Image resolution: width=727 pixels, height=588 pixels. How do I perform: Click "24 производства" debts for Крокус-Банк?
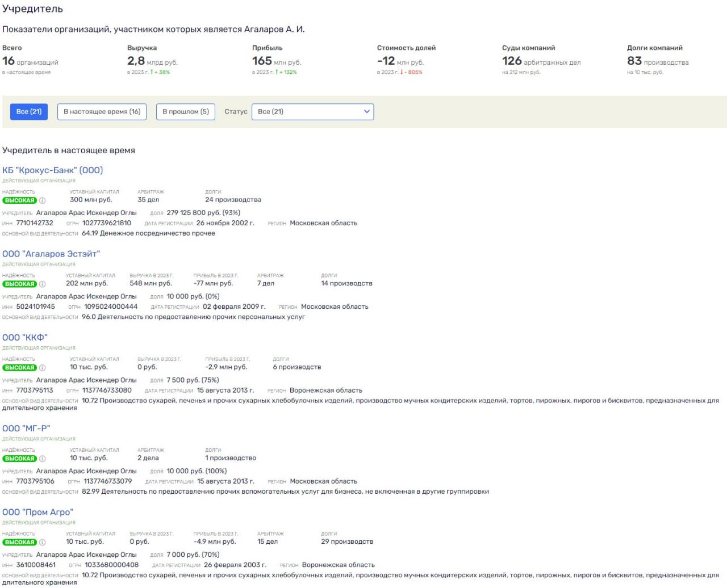point(233,200)
